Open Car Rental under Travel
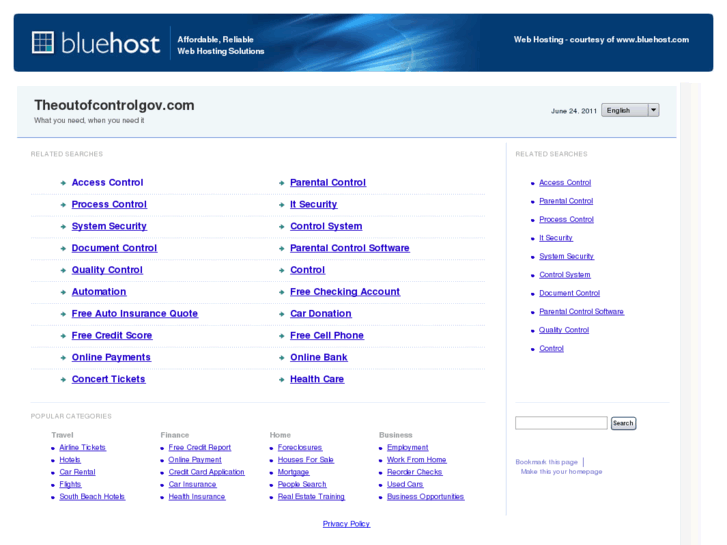The height and width of the screenshot is (545, 727). point(77,472)
